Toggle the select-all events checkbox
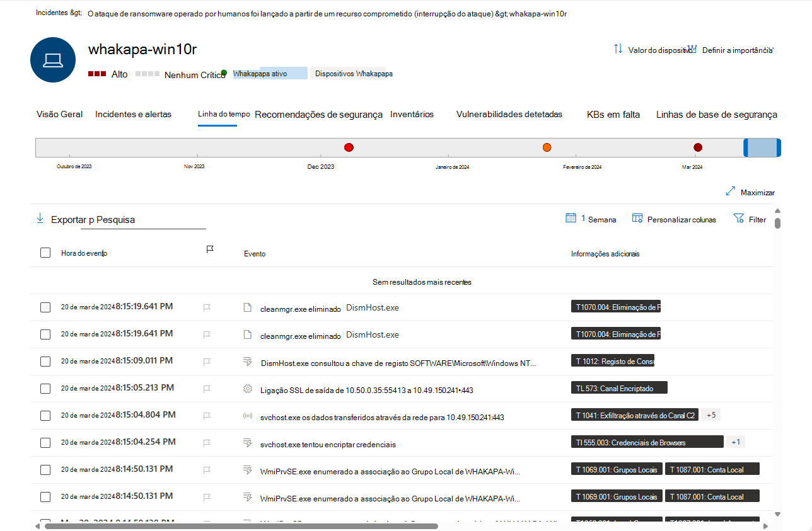The width and height of the screenshot is (812, 531). (45, 253)
